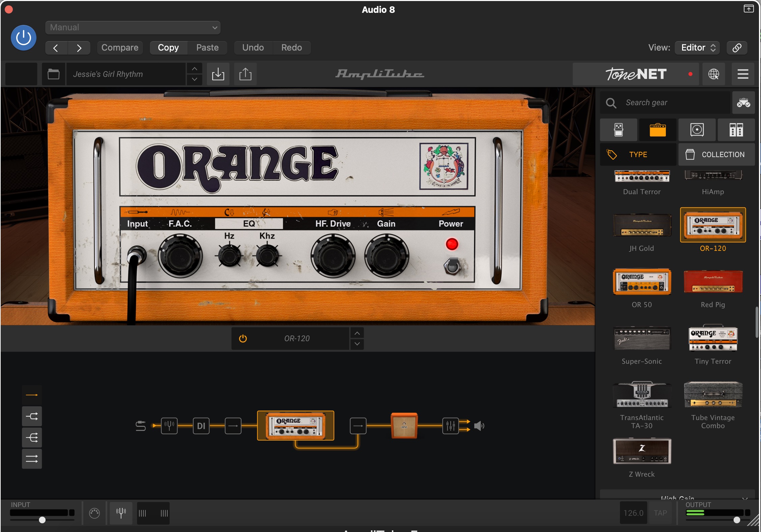Image resolution: width=761 pixels, height=532 pixels.
Task: Click the Undo button
Action: pos(253,48)
